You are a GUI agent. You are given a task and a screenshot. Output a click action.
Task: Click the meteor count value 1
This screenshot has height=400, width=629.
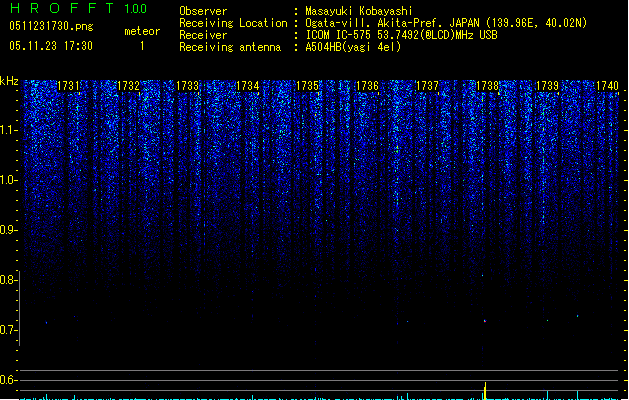(142, 46)
